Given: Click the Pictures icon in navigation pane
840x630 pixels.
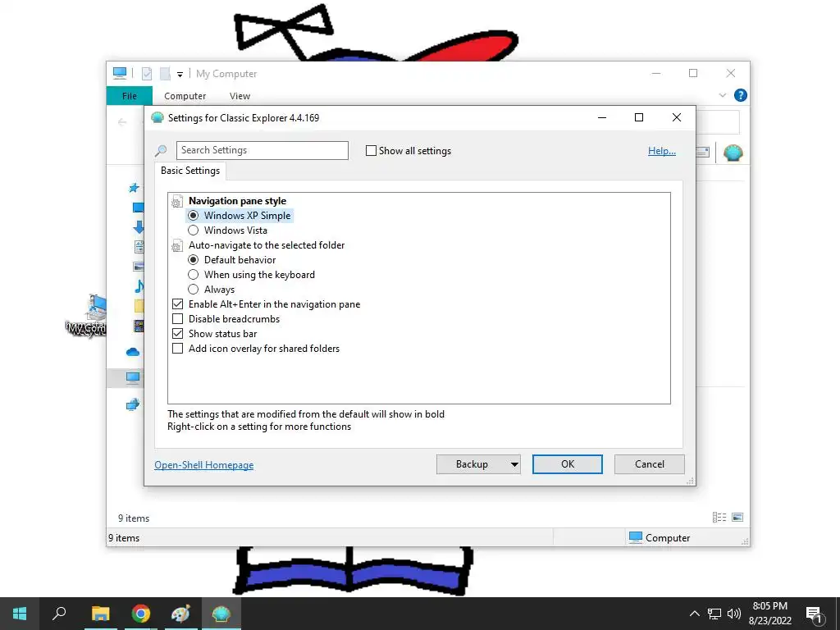Looking at the screenshot, I should point(138,267).
